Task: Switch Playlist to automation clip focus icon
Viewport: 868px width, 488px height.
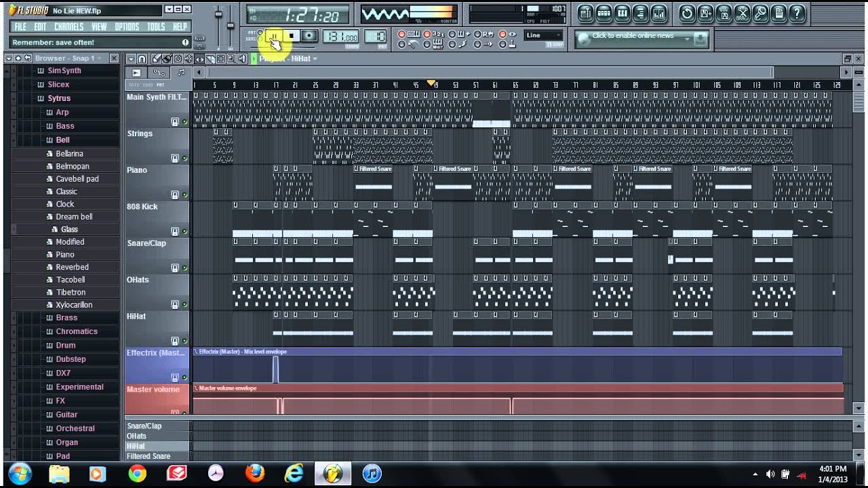Action: pyautogui.click(x=159, y=73)
